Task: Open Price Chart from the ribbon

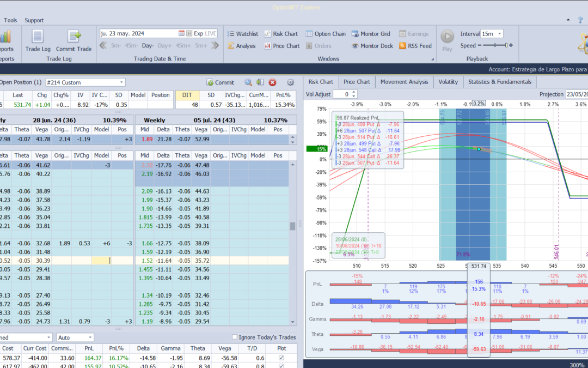Action: [x=282, y=46]
